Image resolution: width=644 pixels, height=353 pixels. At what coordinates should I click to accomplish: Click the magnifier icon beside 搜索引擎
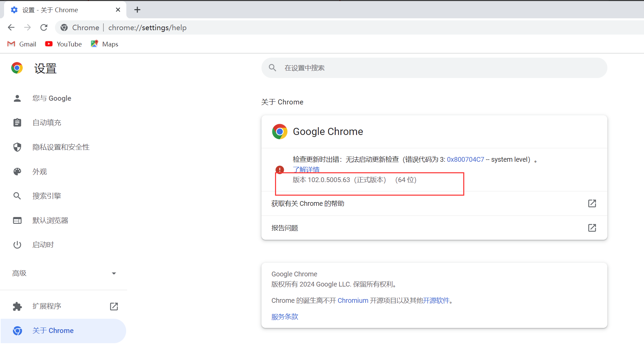17,196
